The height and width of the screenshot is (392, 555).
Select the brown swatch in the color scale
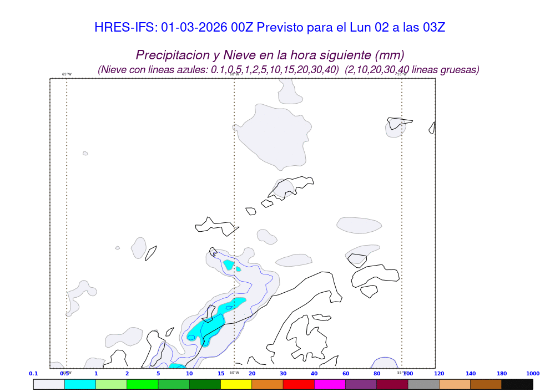click(486, 384)
